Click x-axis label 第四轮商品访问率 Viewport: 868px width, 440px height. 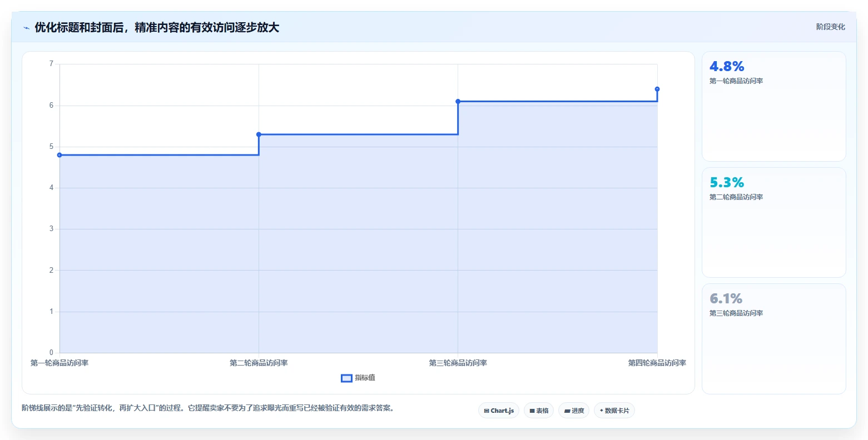click(657, 363)
